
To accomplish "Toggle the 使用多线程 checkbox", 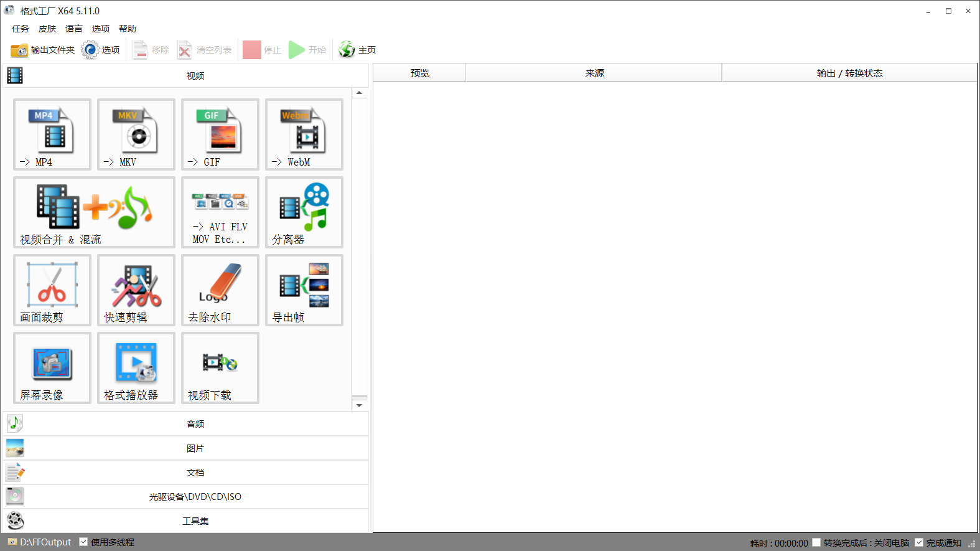I will pos(83,542).
